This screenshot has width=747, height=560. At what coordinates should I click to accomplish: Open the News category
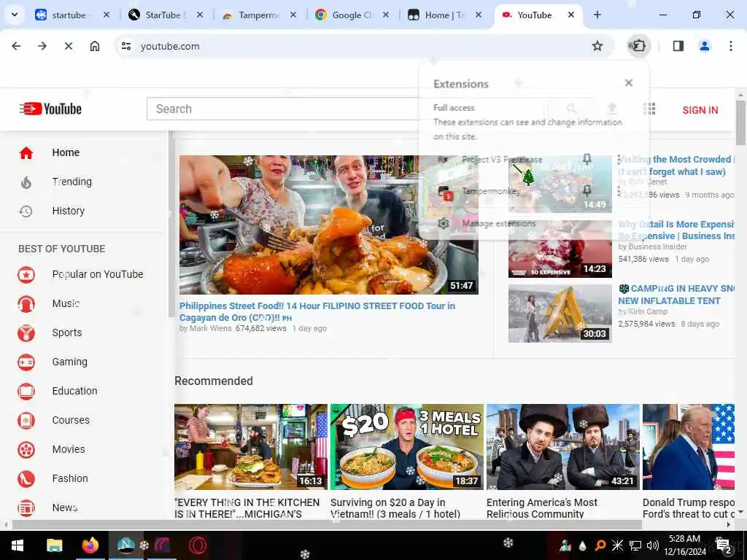pos(65,507)
